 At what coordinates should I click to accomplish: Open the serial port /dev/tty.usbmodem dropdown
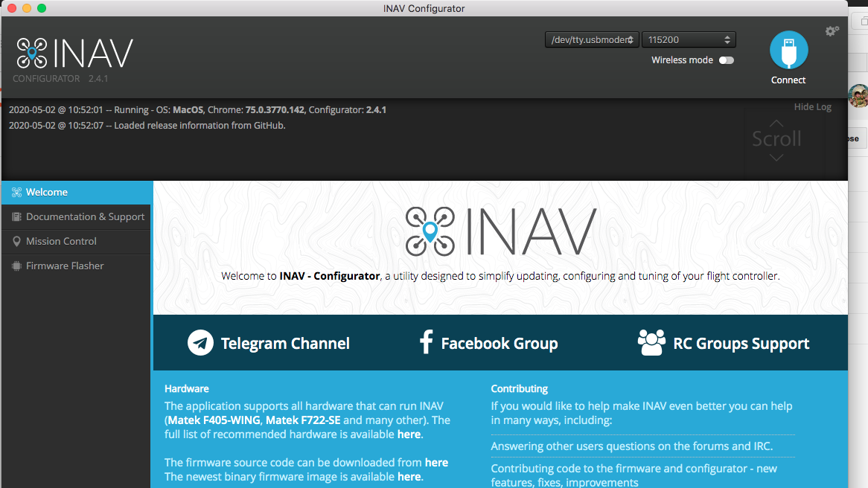pos(592,40)
